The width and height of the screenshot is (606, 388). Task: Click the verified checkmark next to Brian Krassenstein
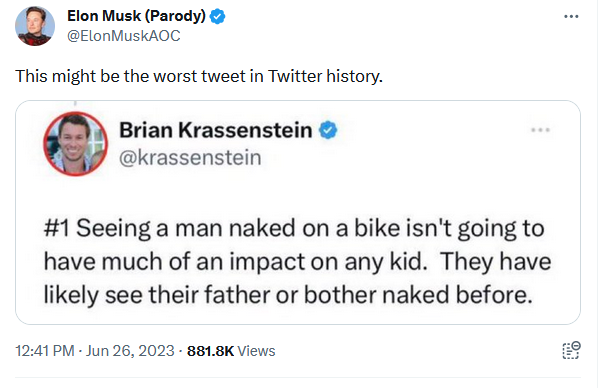tap(328, 130)
